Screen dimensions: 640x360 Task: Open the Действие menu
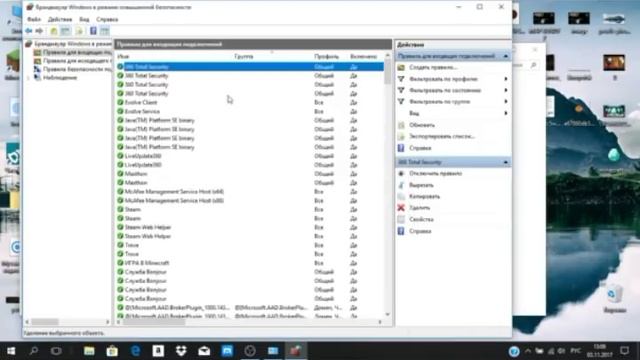coord(60,19)
